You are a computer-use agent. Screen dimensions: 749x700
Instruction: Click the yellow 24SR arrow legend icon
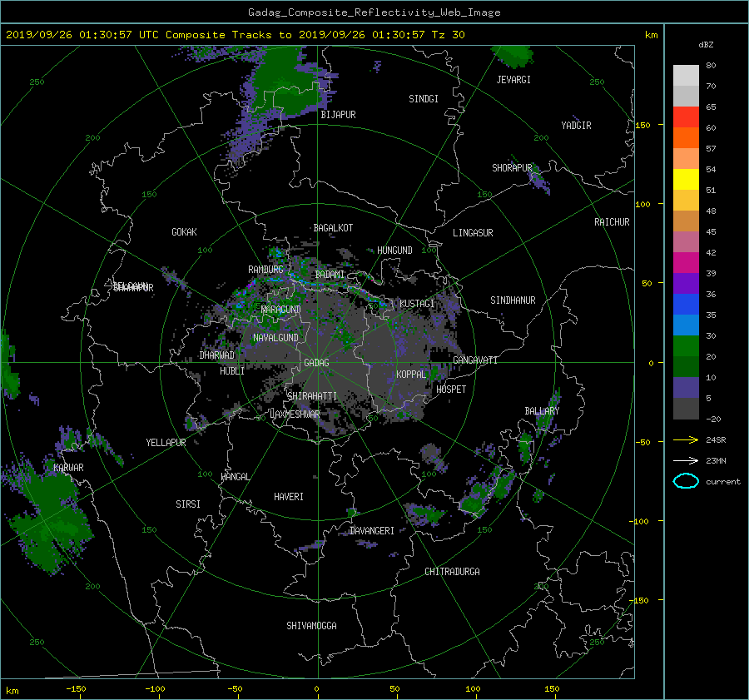pos(686,439)
